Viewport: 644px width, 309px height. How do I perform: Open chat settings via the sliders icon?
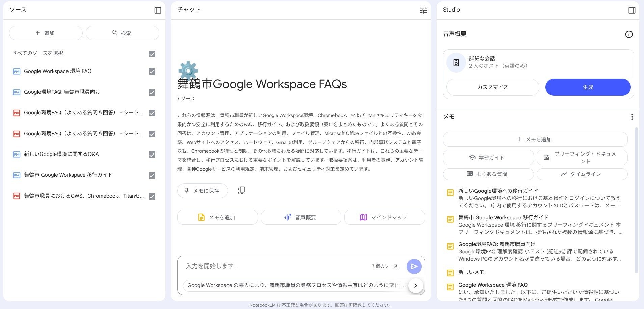point(423,10)
